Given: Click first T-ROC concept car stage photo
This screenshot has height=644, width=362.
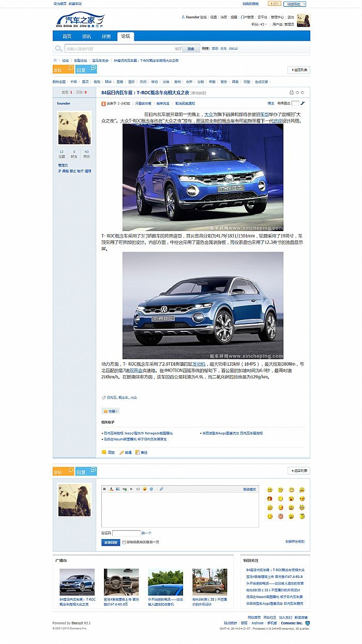Looking at the screenshot, I should point(203,177).
